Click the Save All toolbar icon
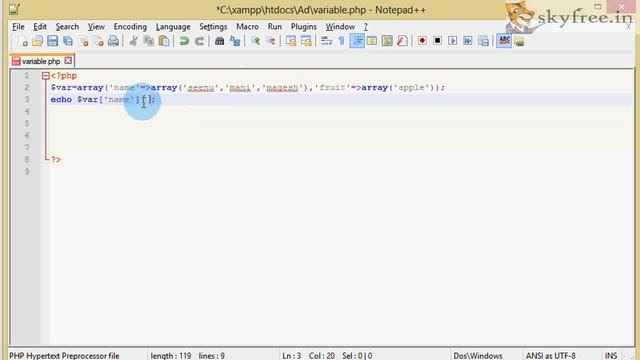Image resolution: width=640 pixels, height=360 pixels. click(68, 41)
